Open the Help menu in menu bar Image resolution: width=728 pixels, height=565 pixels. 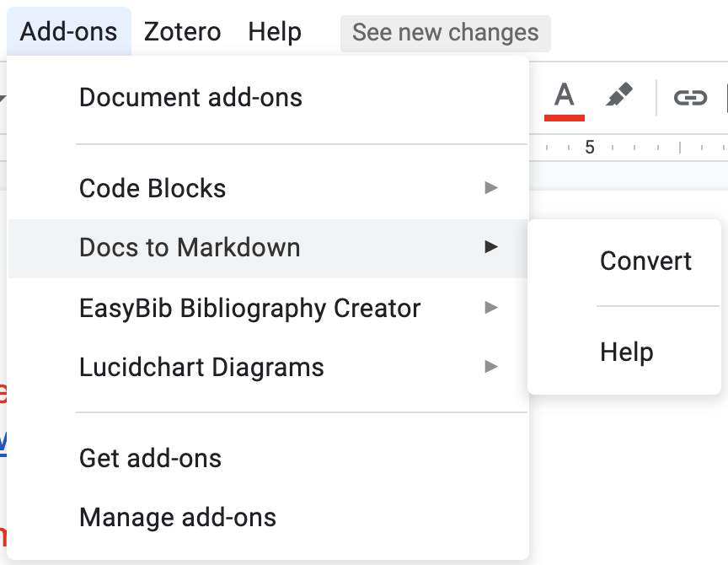click(275, 31)
